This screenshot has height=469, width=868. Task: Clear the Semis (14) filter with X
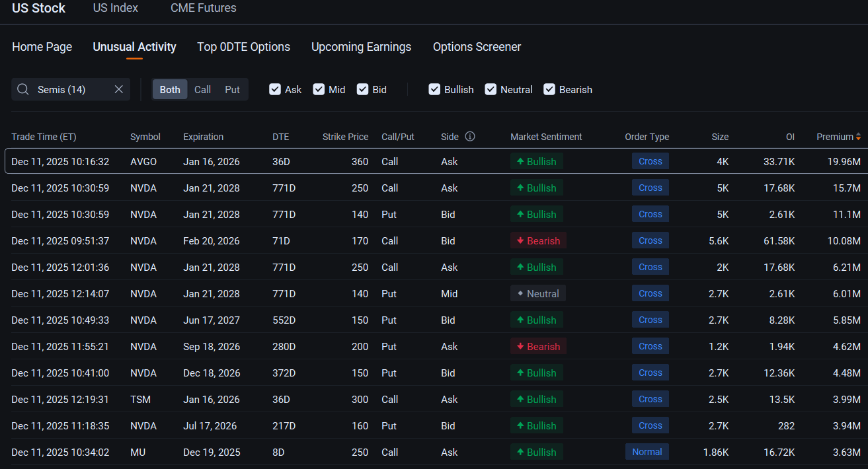(x=119, y=89)
